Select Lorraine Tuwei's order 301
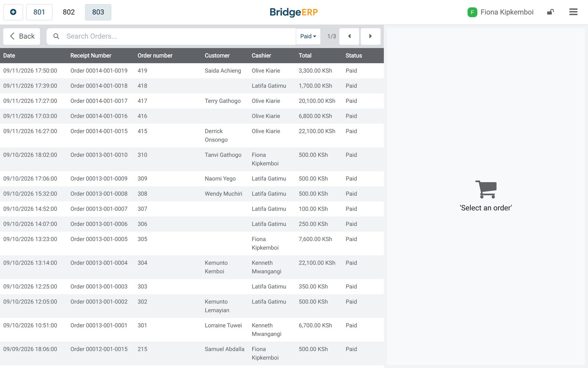The width and height of the screenshot is (588, 368). 192,330
